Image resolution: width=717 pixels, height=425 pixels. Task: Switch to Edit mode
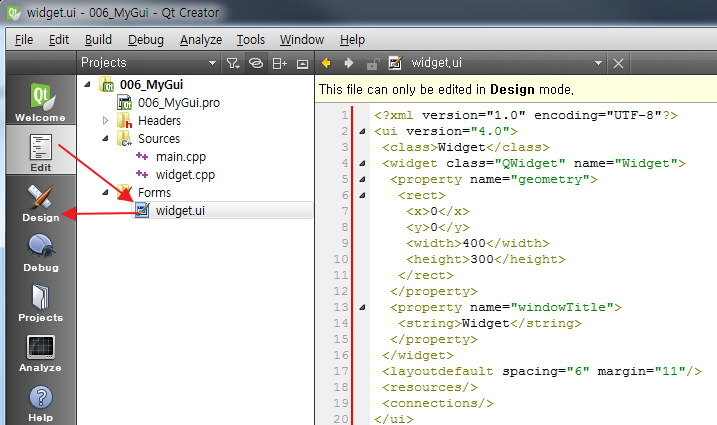click(41, 150)
